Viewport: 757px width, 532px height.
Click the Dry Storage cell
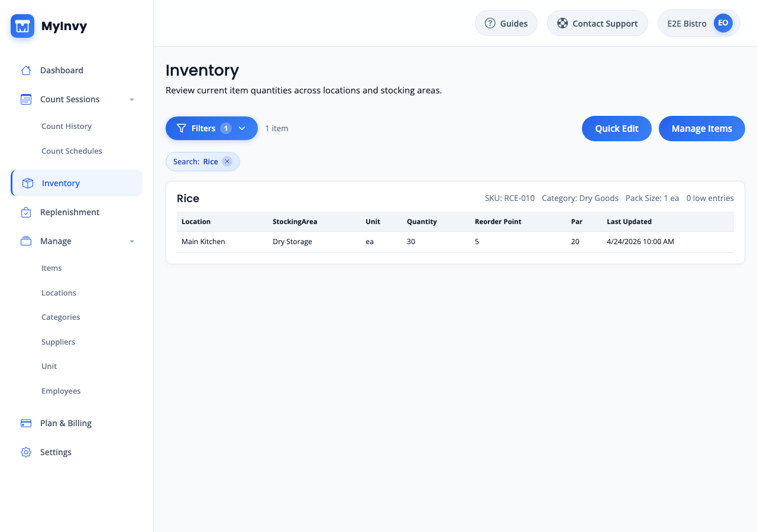(x=292, y=241)
